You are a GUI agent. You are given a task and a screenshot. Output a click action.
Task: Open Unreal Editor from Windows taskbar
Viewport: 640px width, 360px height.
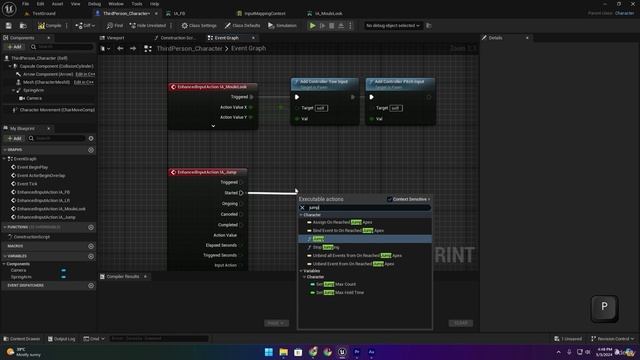[342, 352]
